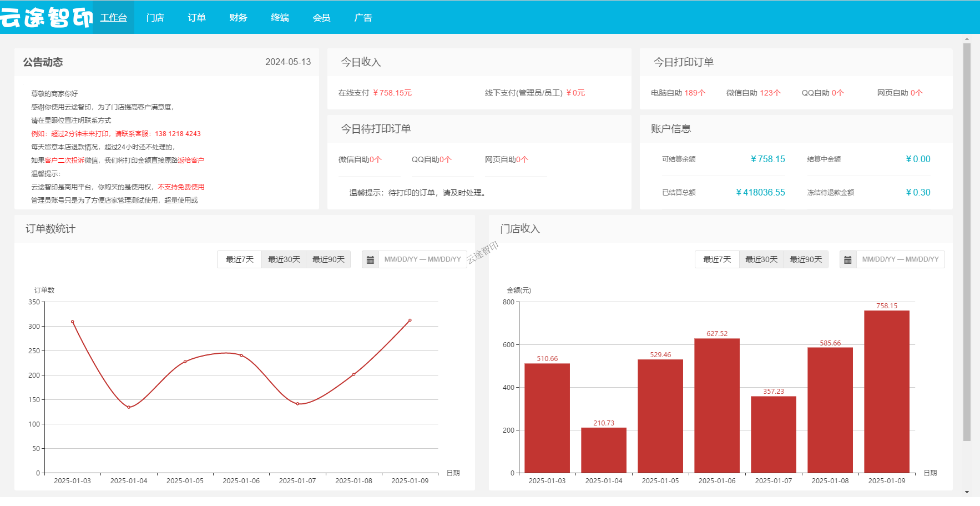Select 最近30天 in 订单数统计 chart

tap(284, 259)
